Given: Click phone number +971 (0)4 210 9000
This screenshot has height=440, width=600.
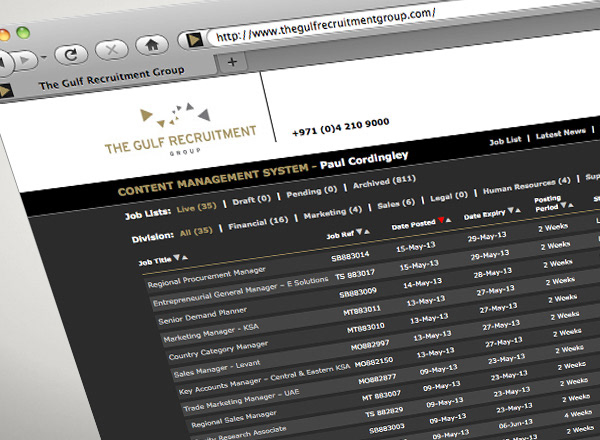Looking at the screenshot, I should coord(341,127).
